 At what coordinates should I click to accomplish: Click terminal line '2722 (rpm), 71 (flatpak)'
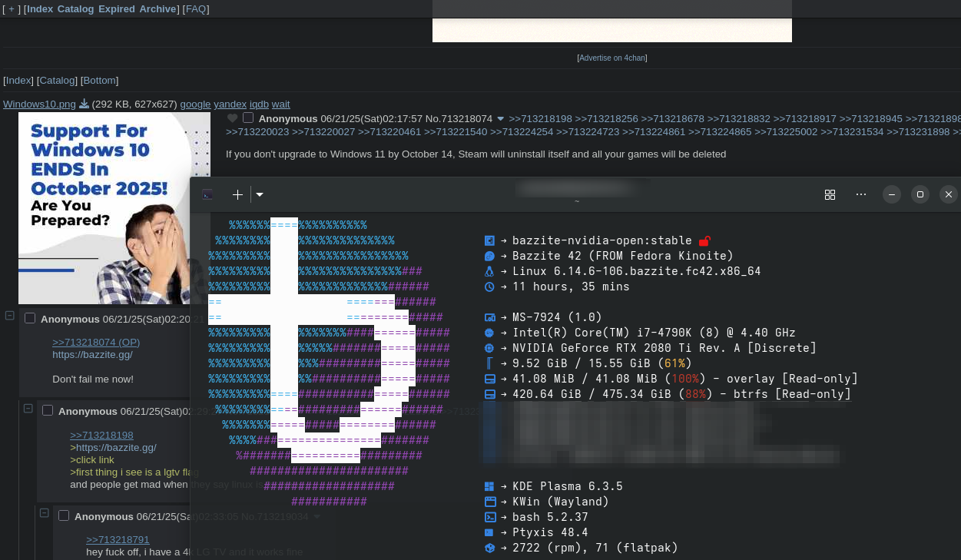(x=595, y=548)
